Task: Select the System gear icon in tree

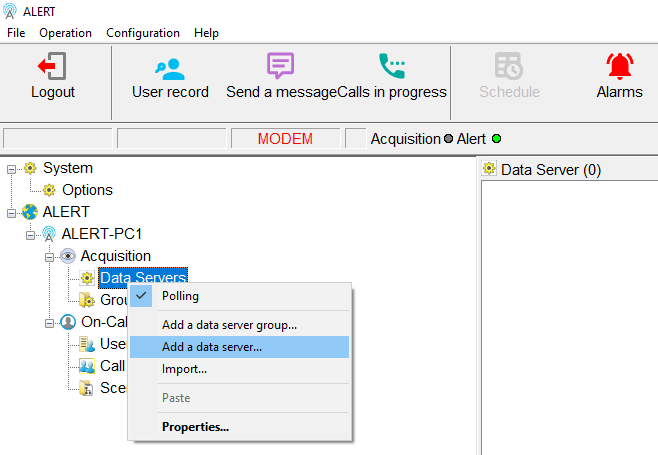Action: pos(30,168)
